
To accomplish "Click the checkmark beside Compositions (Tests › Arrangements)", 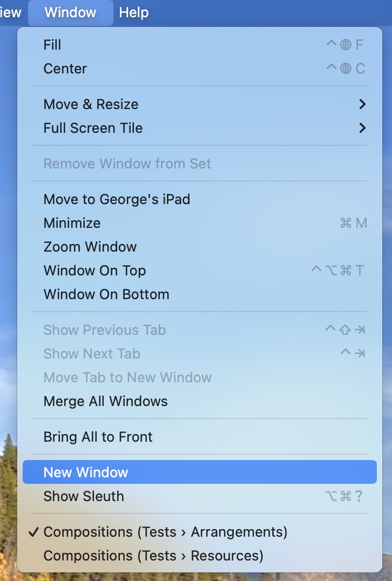I will (34, 532).
